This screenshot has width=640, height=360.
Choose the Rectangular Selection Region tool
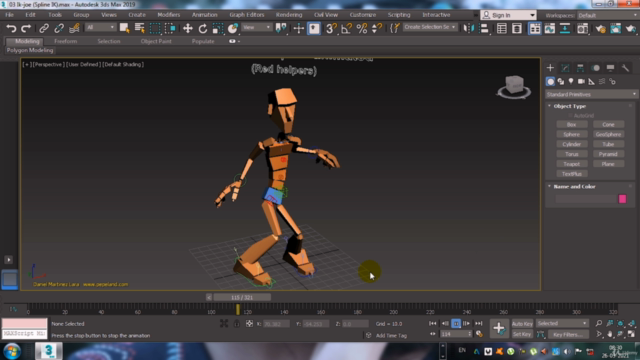[x=155, y=28]
